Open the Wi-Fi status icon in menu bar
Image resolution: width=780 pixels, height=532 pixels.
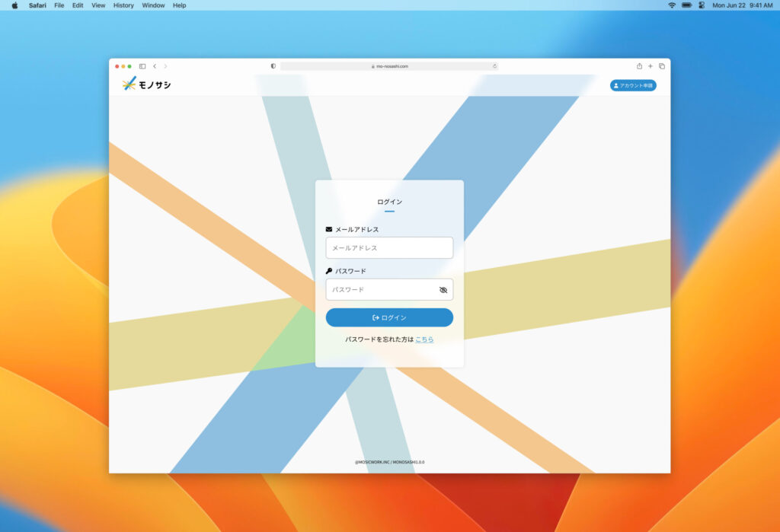pyautogui.click(x=672, y=5)
